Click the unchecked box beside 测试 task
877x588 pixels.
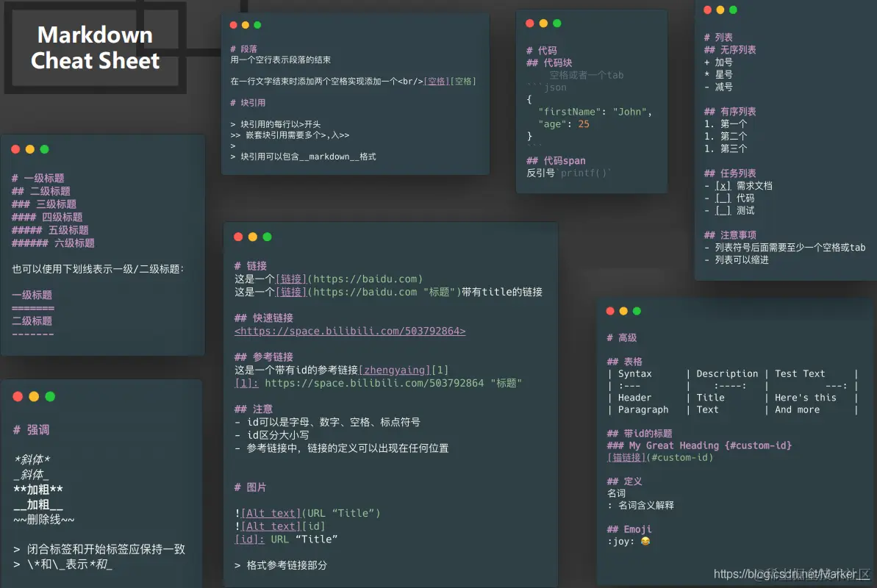(723, 210)
